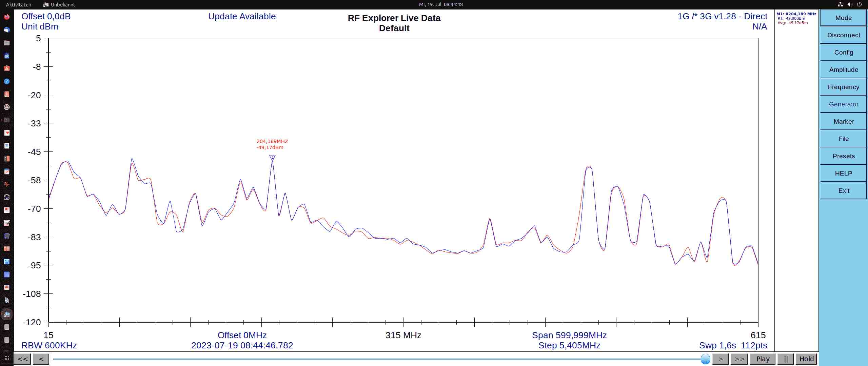
Task: Show applications grid in the dock
Action: click(6, 358)
